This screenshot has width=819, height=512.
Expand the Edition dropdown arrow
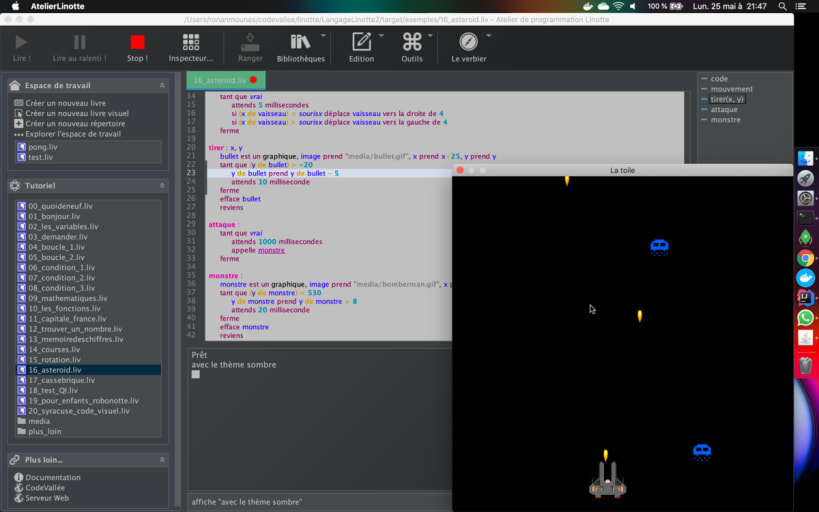click(x=381, y=36)
